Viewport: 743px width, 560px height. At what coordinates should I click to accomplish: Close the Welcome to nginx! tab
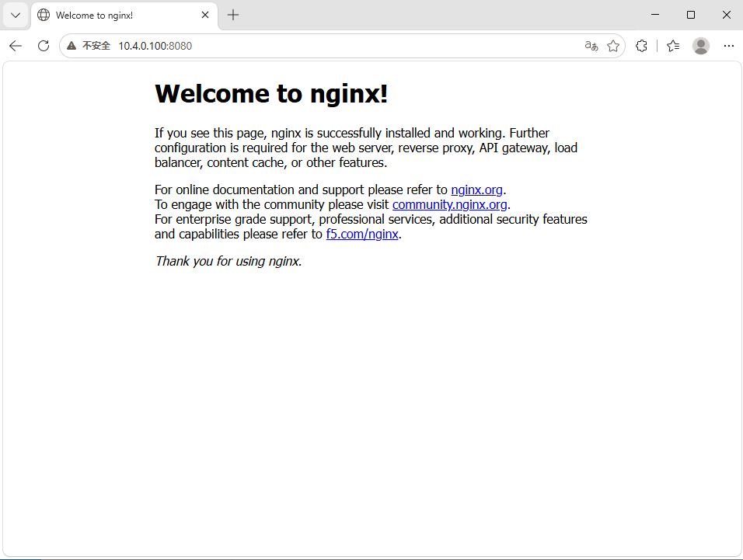point(205,16)
